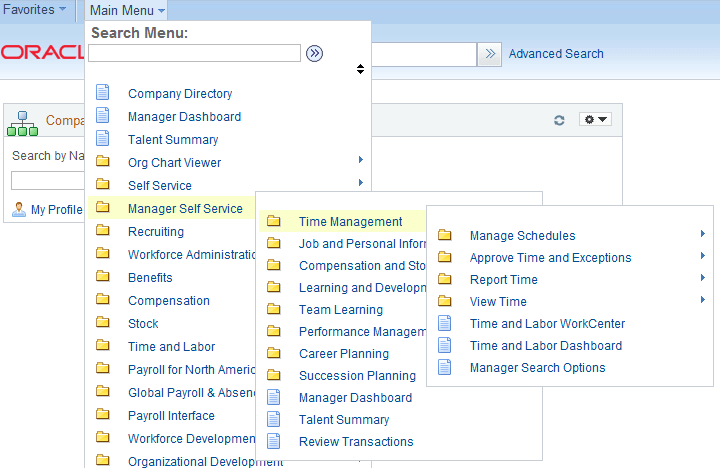Click the Benefits folder icon
Image resolution: width=720 pixels, height=468 pixels.
[102, 276]
